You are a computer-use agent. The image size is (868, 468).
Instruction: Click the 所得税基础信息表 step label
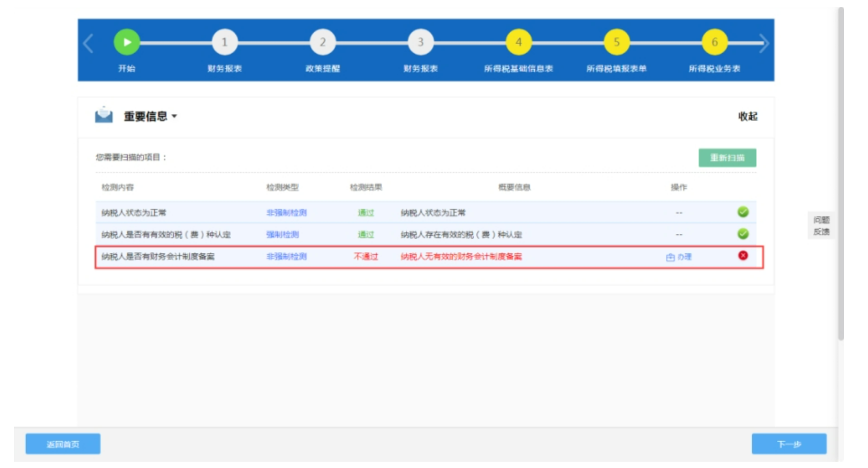(518, 69)
